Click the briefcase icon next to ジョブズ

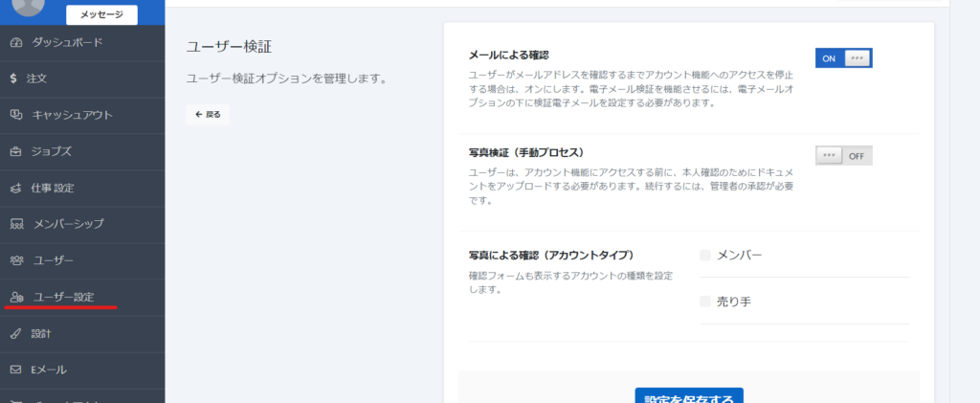[15, 151]
